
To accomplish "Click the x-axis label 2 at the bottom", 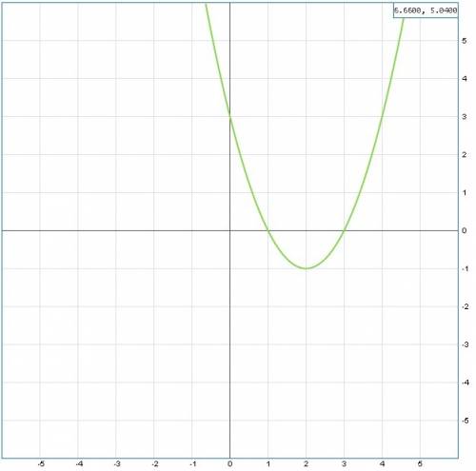I will 306,464.
